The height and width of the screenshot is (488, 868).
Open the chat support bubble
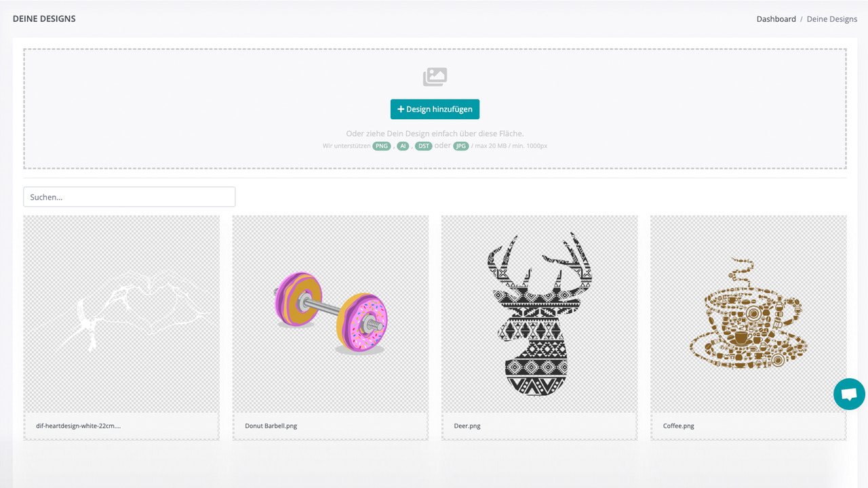tap(849, 394)
